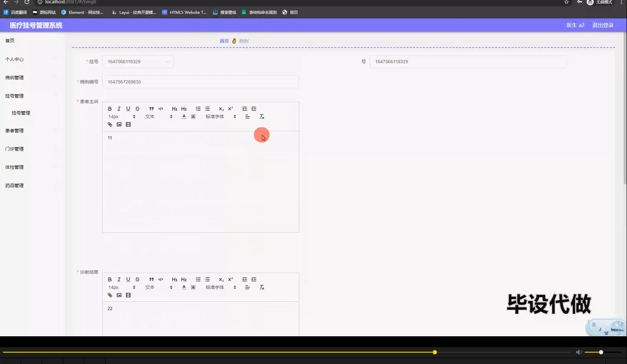Image resolution: width=627 pixels, height=364 pixels.
Task: Open 药品管理 in the sidebar
Action: pyautogui.click(x=14, y=186)
